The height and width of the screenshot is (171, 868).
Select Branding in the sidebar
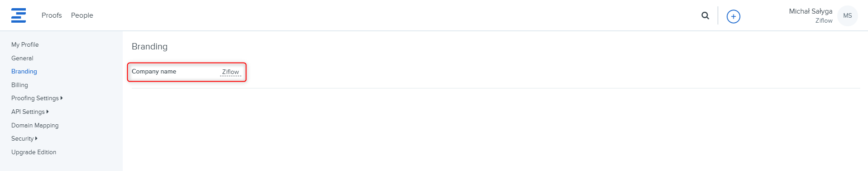click(24, 71)
